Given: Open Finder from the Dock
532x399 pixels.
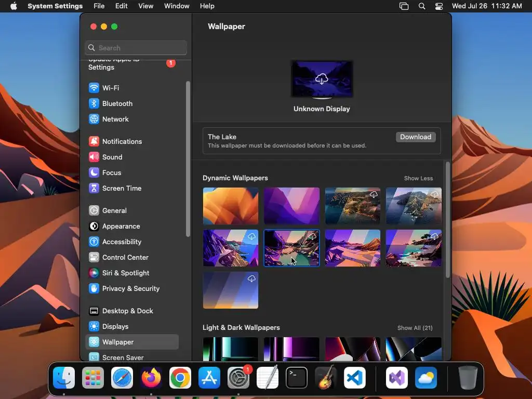Looking at the screenshot, I should click(x=64, y=378).
